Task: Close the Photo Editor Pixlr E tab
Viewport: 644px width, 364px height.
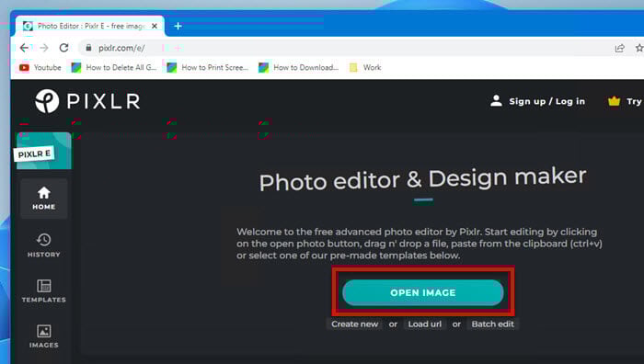Action: (x=155, y=26)
